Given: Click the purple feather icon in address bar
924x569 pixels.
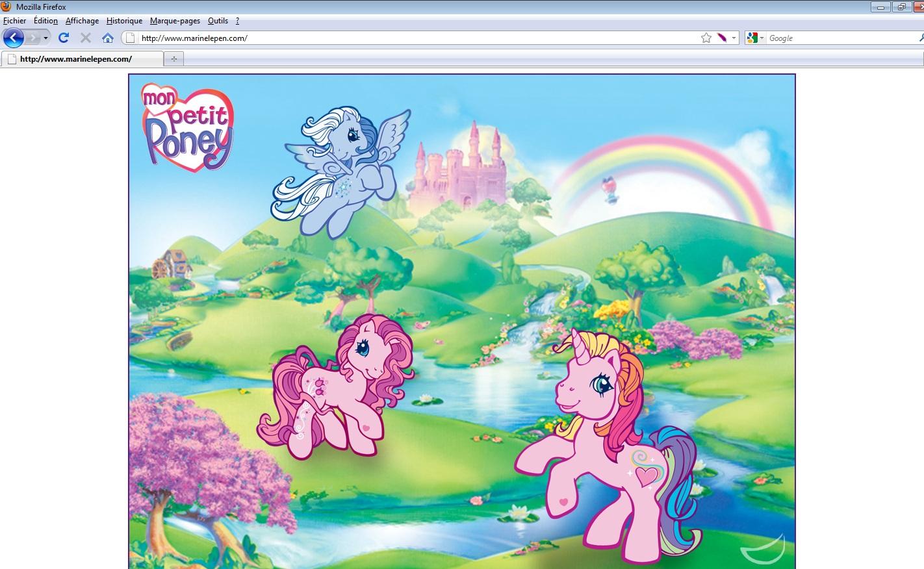Looking at the screenshot, I should tap(722, 38).
